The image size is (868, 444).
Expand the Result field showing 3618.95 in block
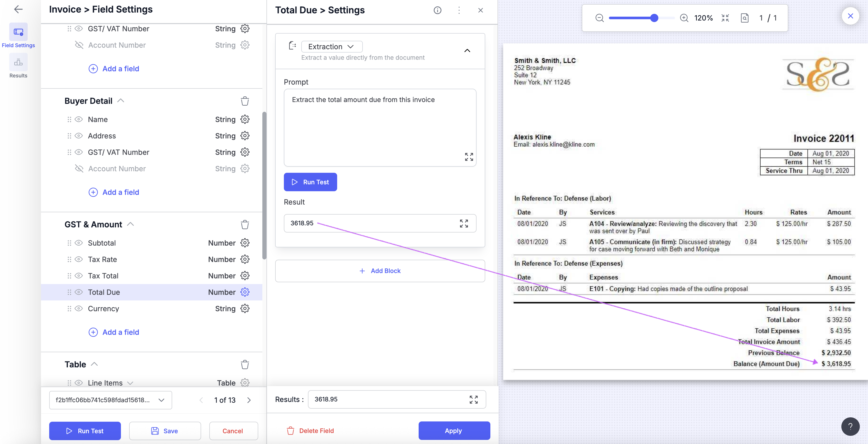[464, 223]
